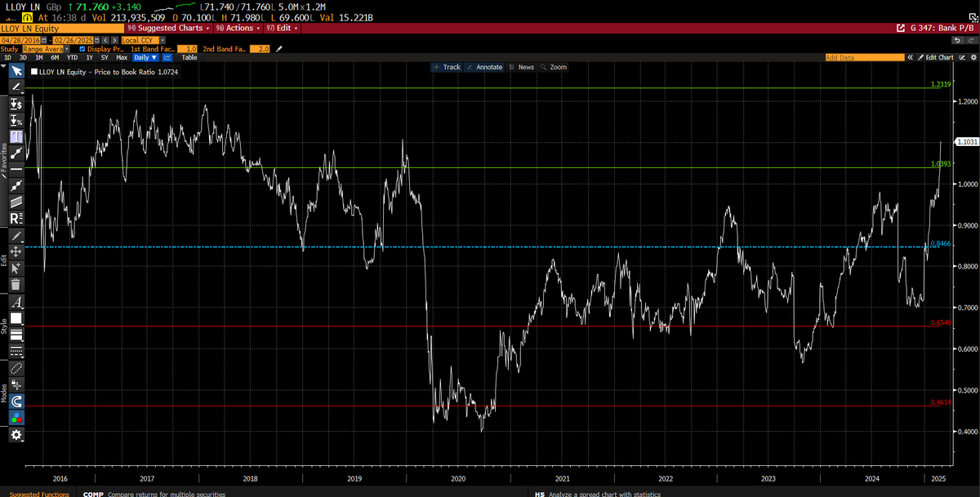Select the 5Y range tab

pos(105,57)
